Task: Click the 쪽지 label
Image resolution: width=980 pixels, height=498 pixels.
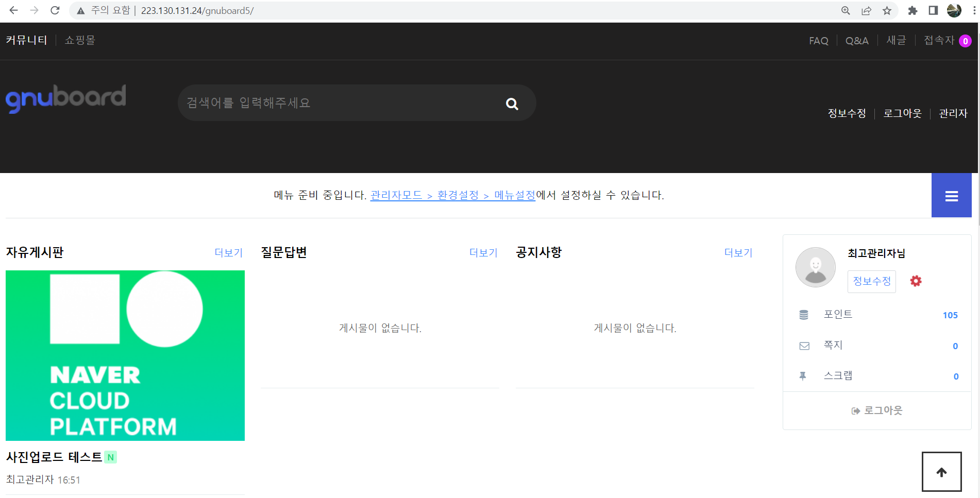Action: (x=833, y=345)
